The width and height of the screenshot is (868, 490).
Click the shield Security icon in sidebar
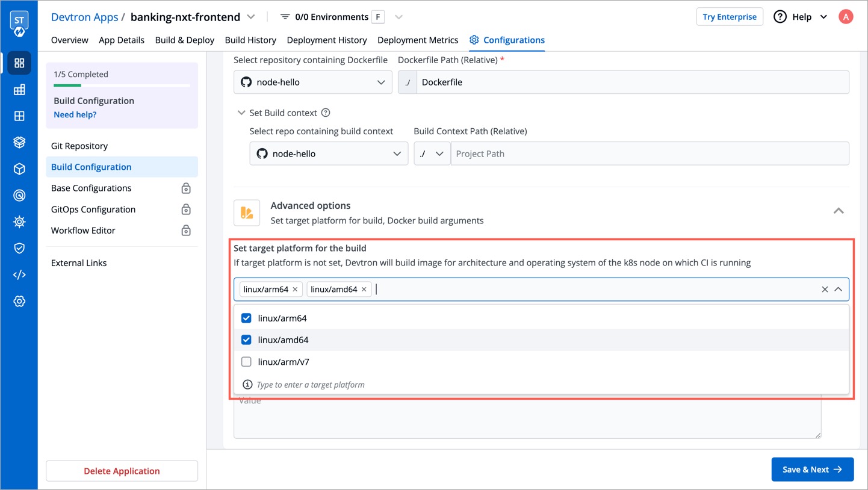(x=19, y=248)
